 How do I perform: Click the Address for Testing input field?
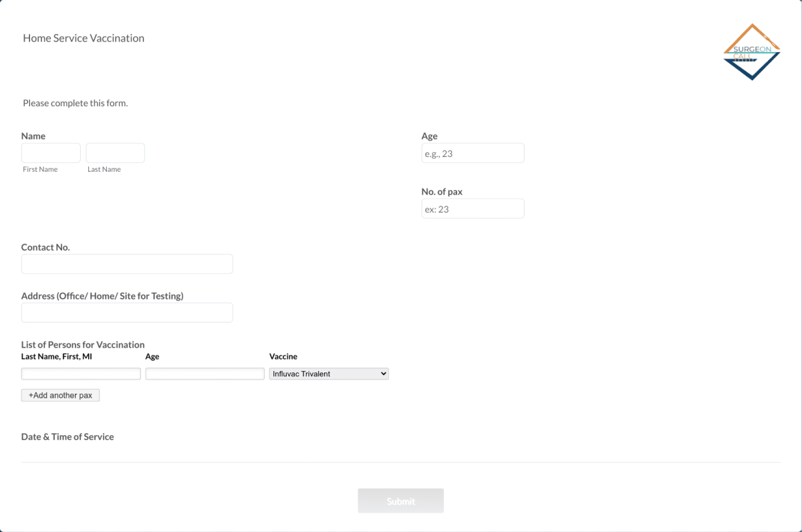(x=127, y=312)
